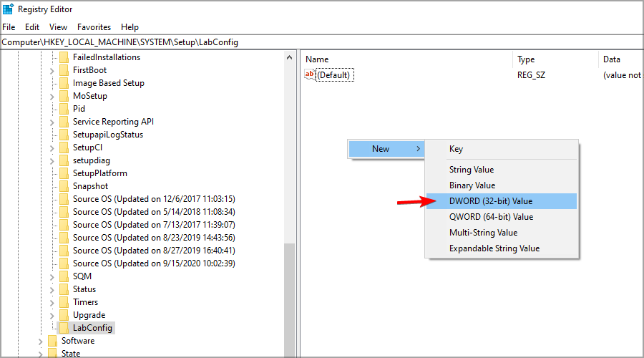The width and height of the screenshot is (644, 358).
Task: Select the LabConfig key label
Action: click(92, 328)
